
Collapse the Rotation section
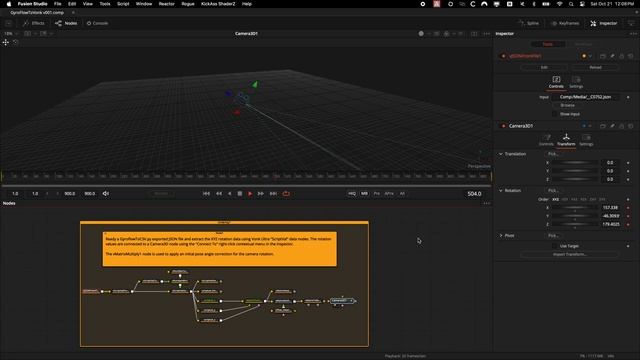[501, 191]
